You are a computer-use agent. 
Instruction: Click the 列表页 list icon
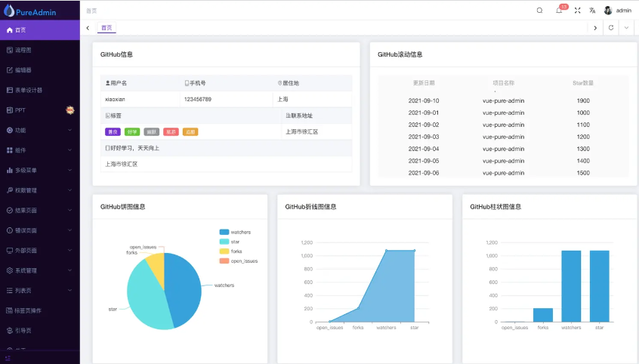click(9, 290)
